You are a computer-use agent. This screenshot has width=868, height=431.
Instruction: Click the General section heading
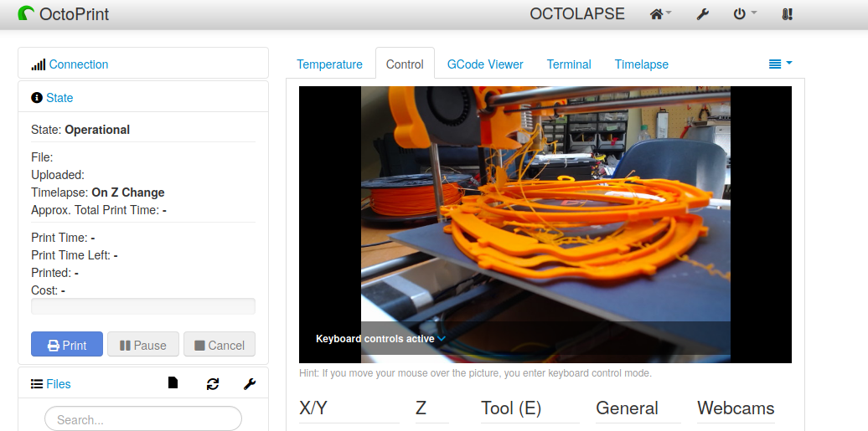[x=628, y=408]
